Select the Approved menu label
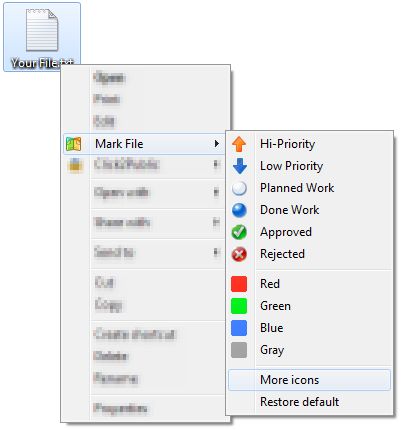 (x=286, y=232)
